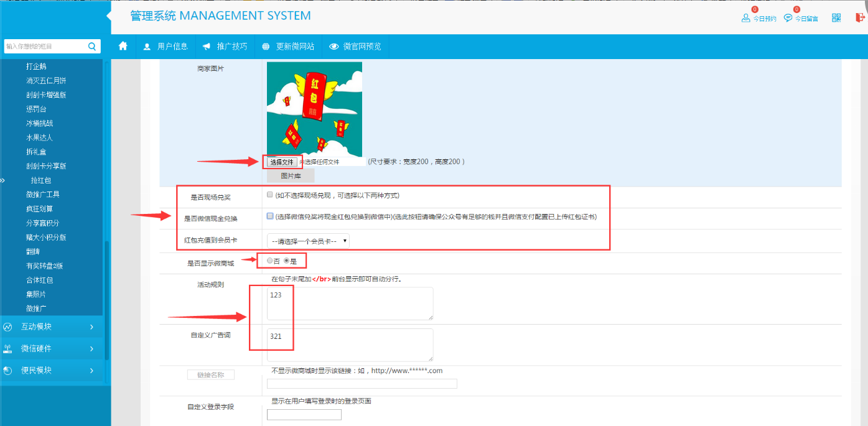Click the home icon in navigation bar

[x=123, y=46]
